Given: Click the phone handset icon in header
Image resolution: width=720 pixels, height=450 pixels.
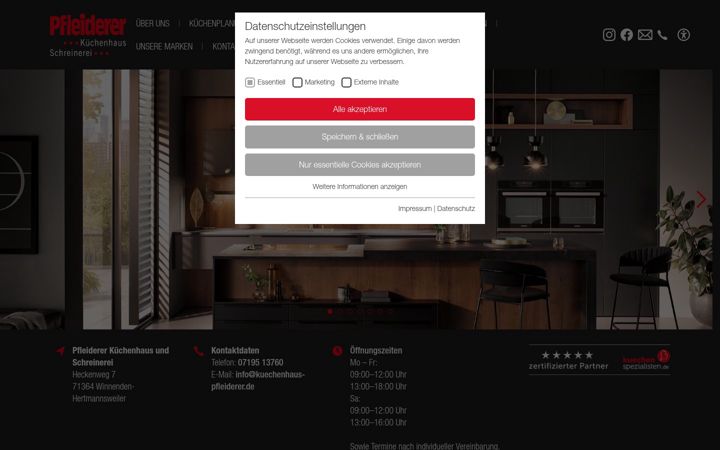Looking at the screenshot, I should [662, 35].
